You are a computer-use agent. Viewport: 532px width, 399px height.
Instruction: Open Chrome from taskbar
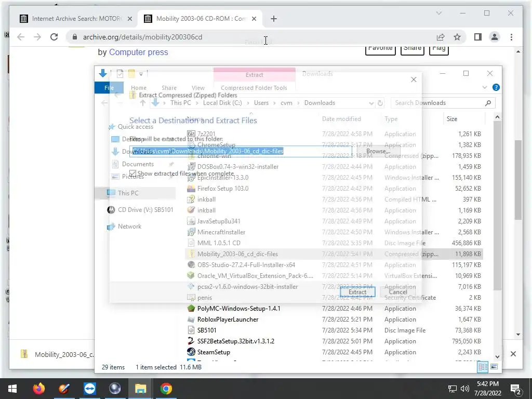pyautogui.click(x=166, y=389)
